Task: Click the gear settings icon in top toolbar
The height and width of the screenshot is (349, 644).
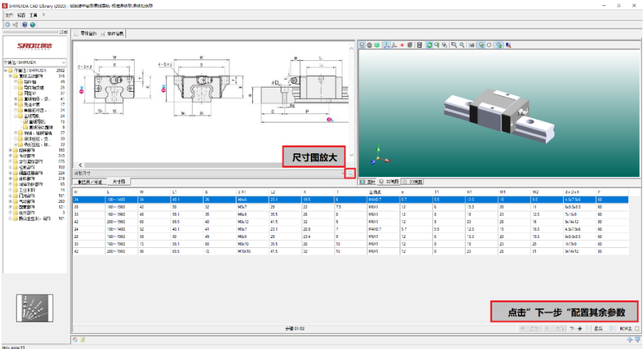Action: pos(7,24)
